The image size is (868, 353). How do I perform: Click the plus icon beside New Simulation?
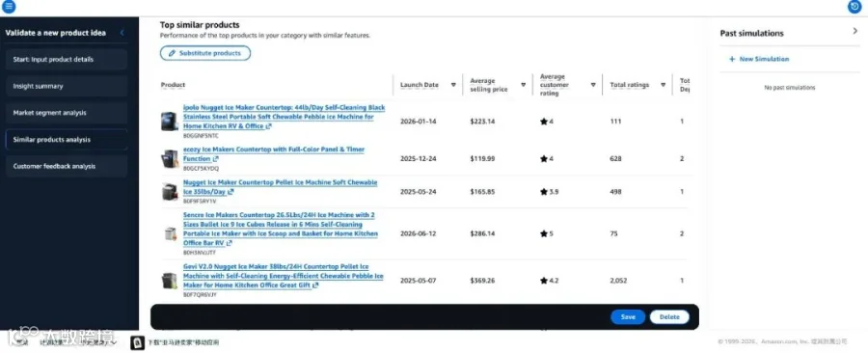[732, 59]
